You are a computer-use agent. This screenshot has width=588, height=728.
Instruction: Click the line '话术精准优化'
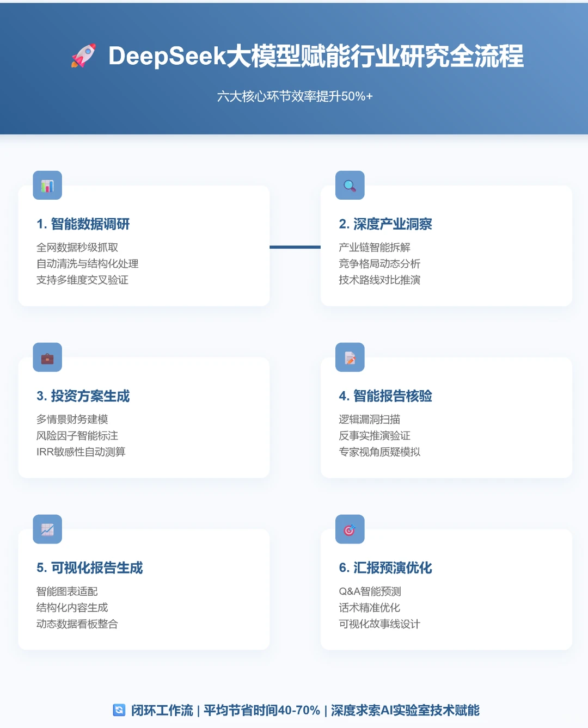(370, 608)
